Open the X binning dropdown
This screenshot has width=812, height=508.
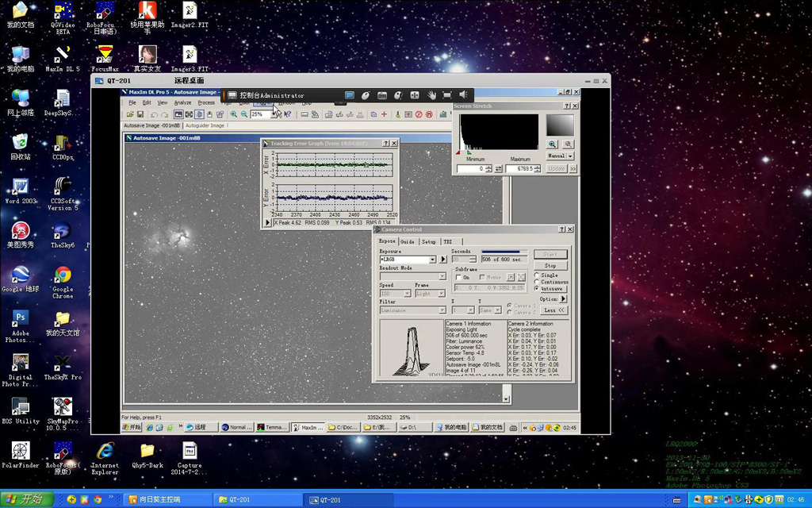click(470, 310)
